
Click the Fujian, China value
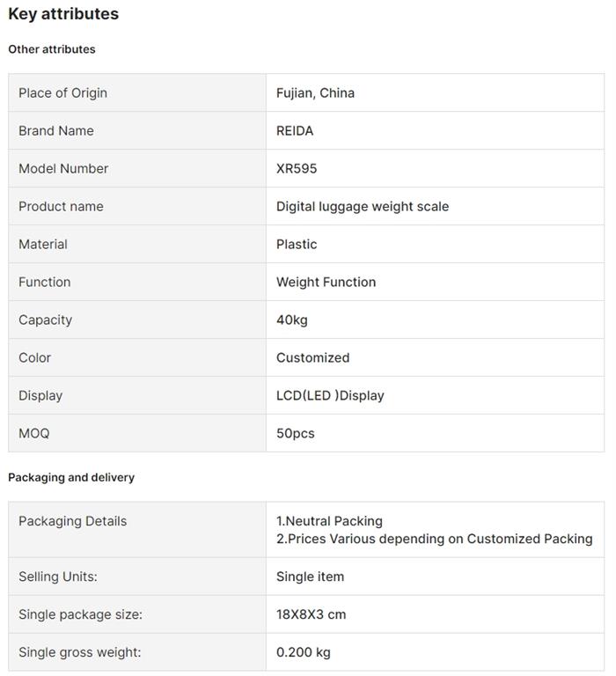coord(315,92)
